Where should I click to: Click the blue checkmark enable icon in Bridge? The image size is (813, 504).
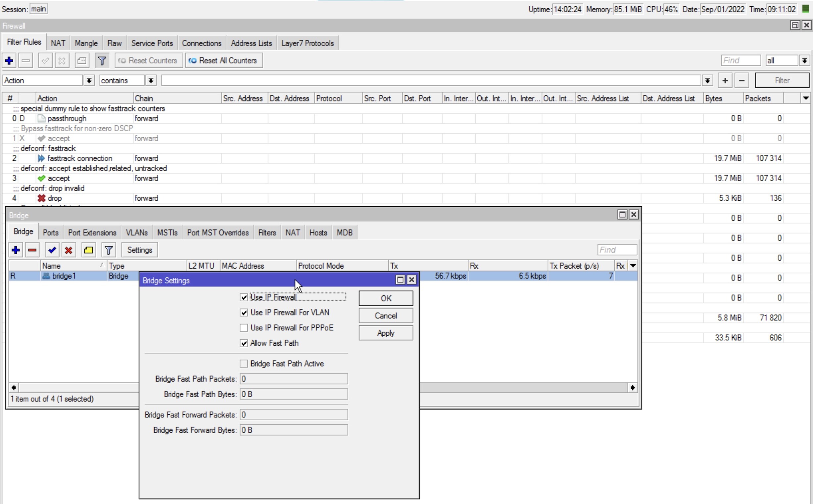click(52, 250)
